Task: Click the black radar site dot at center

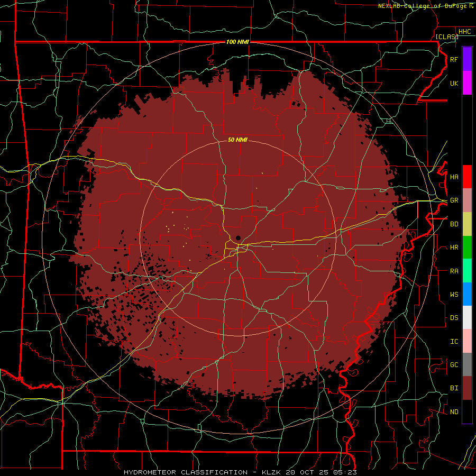Action: coord(239,237)
